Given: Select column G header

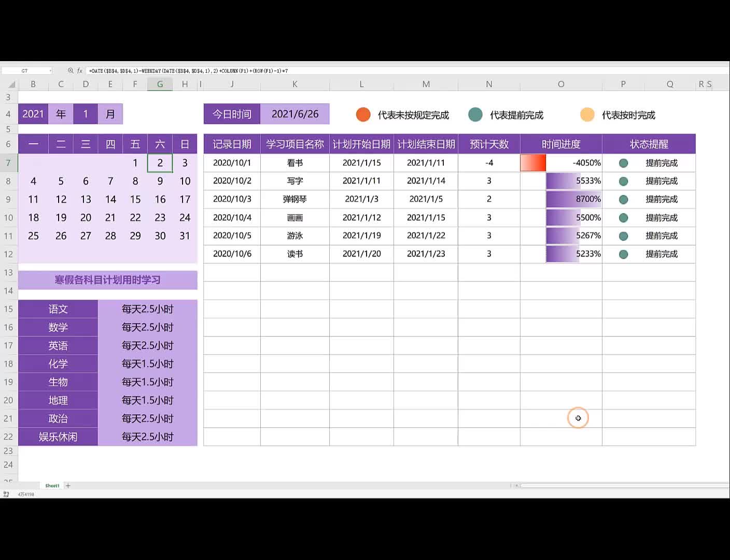Looking at the screenshot, I should tap(160, 84).
